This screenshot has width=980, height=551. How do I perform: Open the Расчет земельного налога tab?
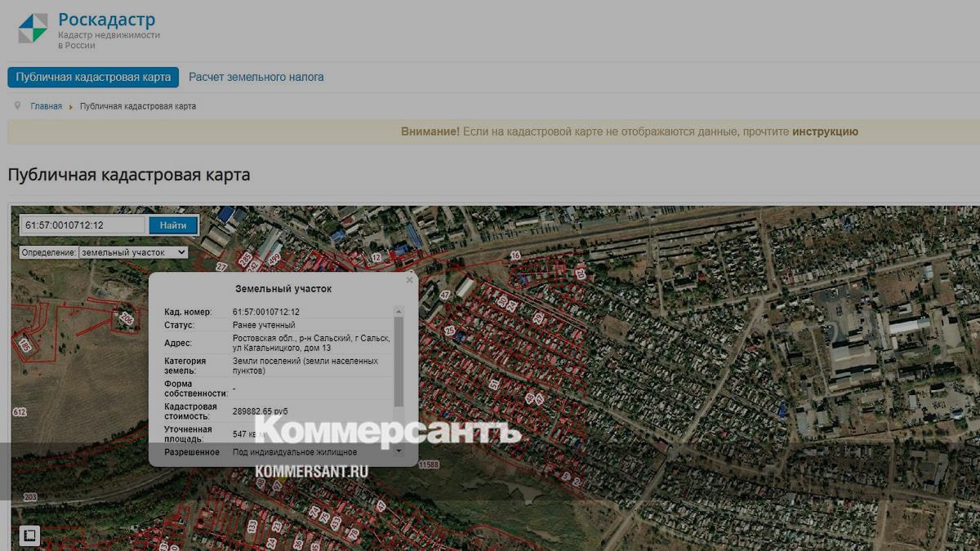coord(256,77)
